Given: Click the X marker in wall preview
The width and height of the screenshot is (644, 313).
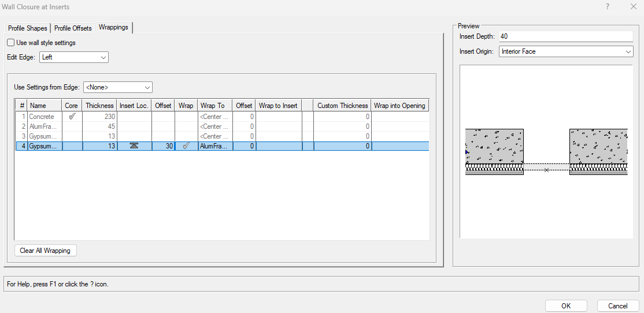Looking at the screenshot, I should click(x=546, y=170).
